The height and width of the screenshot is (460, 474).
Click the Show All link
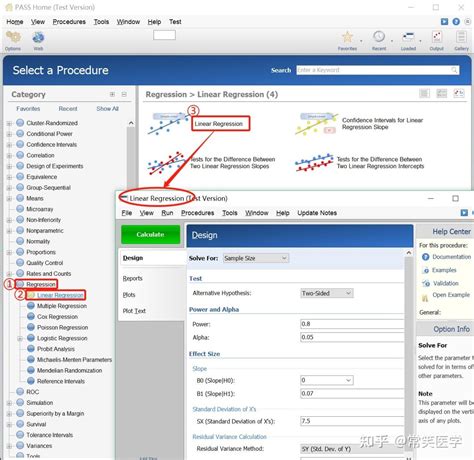(107, 109)
